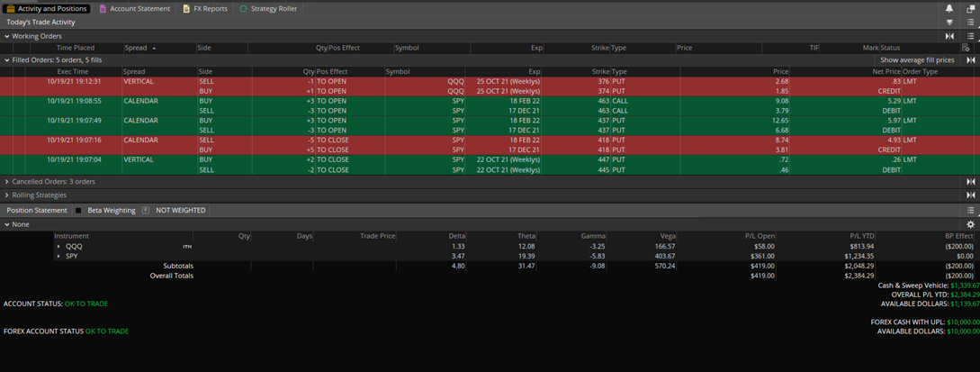Expand the QQQ position row
Image resolution: width=980 pixels, height=372 pixels.
click(59, 246)
